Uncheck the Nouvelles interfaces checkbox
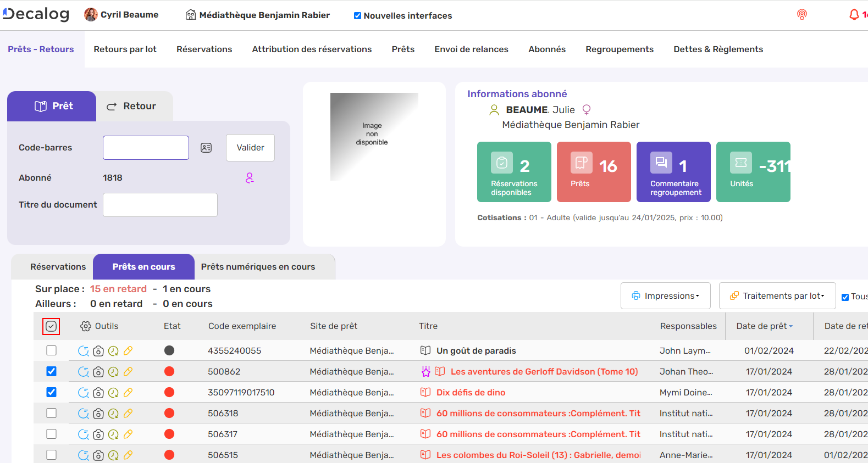868x463 pixels. pyautogui.click(x=357, y=16)
